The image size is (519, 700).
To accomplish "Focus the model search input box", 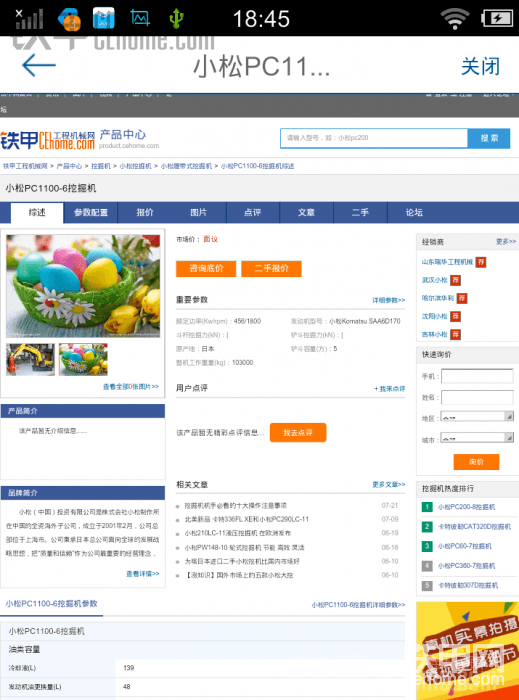I will 374,138.
